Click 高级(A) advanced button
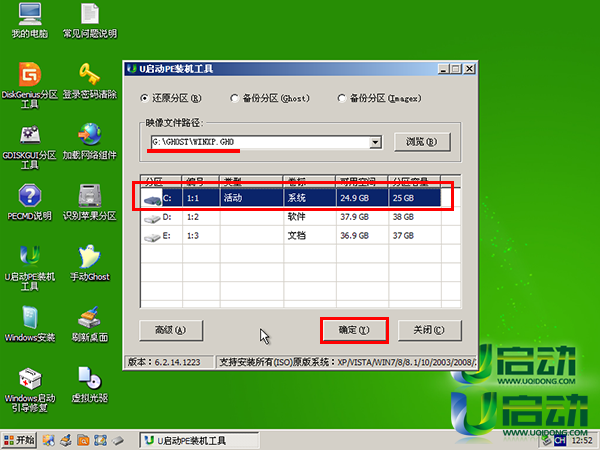The height and width of the screenshot is (450, 600). [171, 330]
